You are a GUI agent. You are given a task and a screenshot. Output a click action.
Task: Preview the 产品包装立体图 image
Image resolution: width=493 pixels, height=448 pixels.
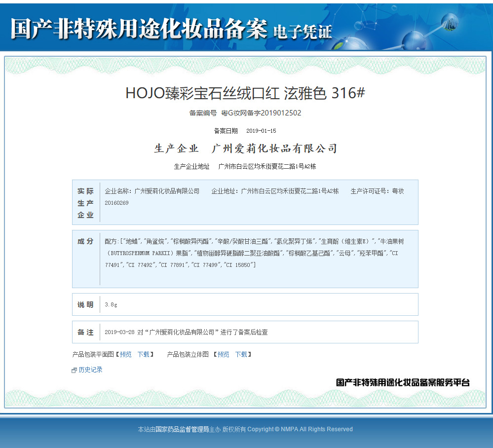coord(223,354)
